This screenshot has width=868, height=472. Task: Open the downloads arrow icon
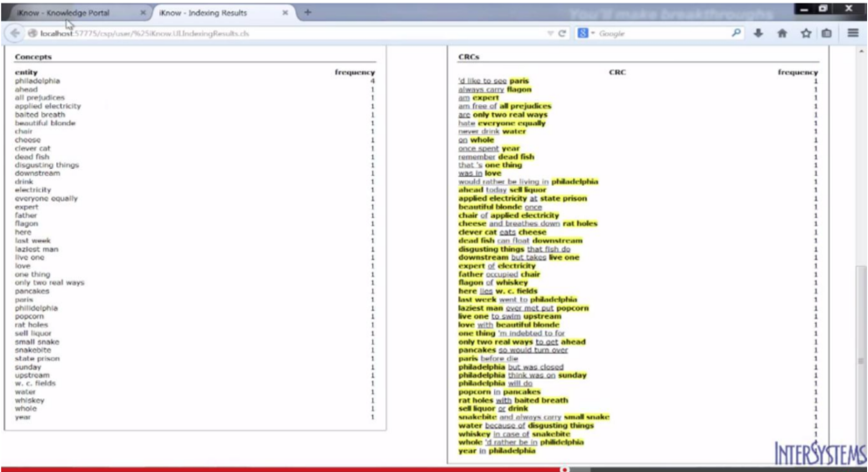point(759,33)
